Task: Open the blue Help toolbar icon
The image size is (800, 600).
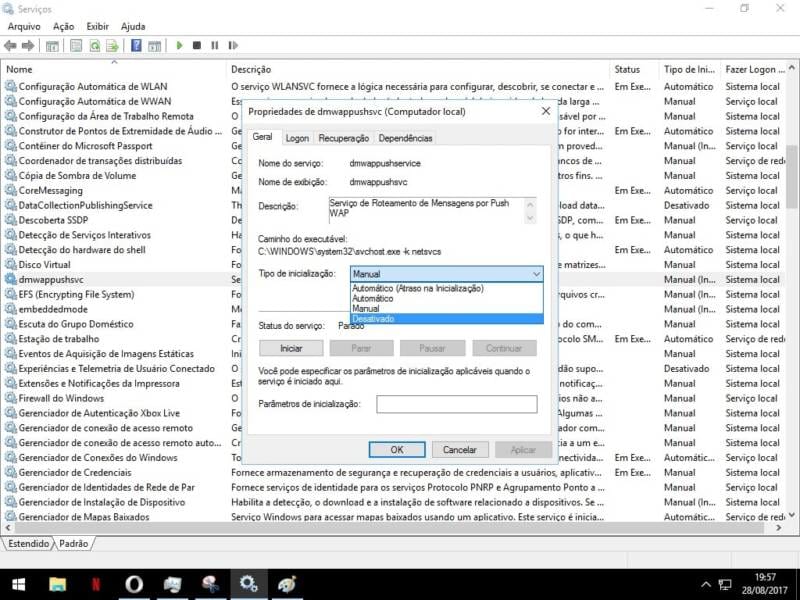Action: pyautogui.click(x=136, y=45)
